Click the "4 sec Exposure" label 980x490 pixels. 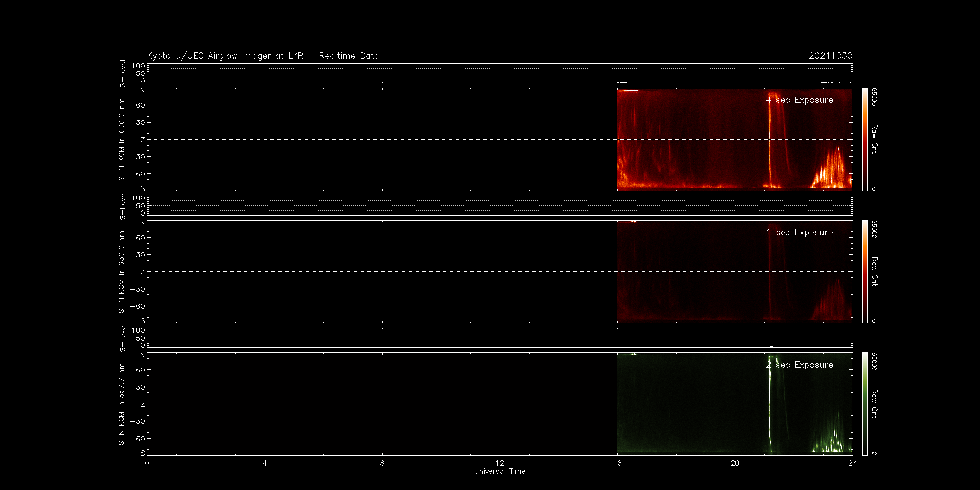(800, 100)
